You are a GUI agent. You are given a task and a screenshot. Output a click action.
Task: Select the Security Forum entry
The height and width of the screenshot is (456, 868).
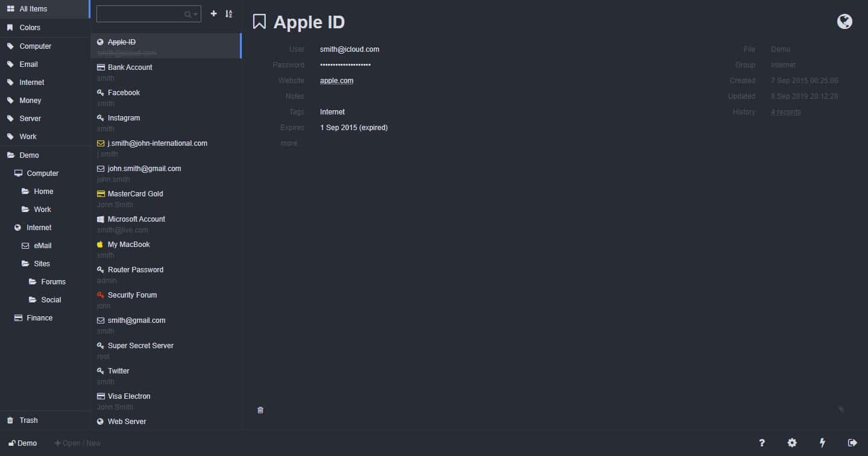(166, 299)
